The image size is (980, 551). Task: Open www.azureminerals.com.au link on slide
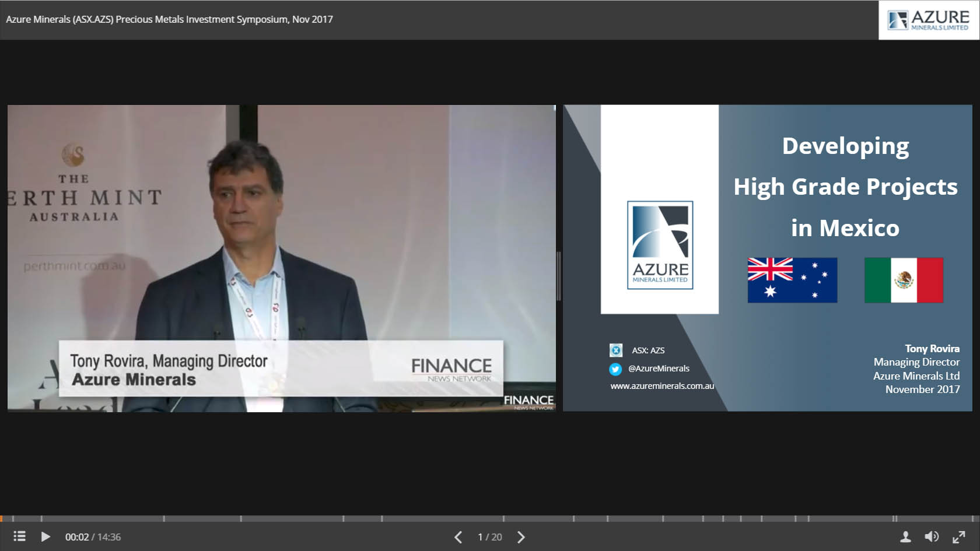click(662, 386)
